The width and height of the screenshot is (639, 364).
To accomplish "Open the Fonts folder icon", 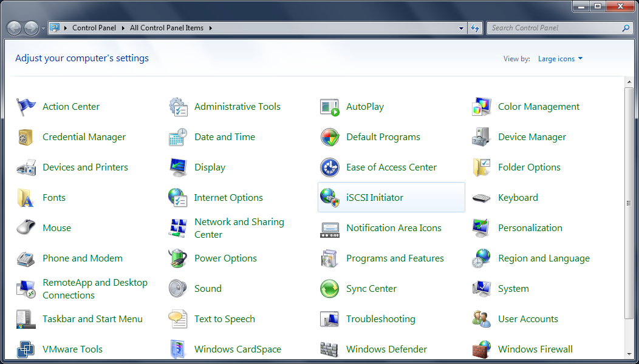I will pyautogui.click(x=26, y=198).
